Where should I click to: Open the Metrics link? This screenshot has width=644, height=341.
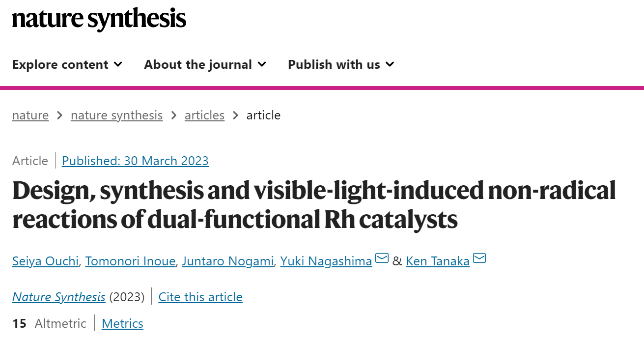point(122,323)
